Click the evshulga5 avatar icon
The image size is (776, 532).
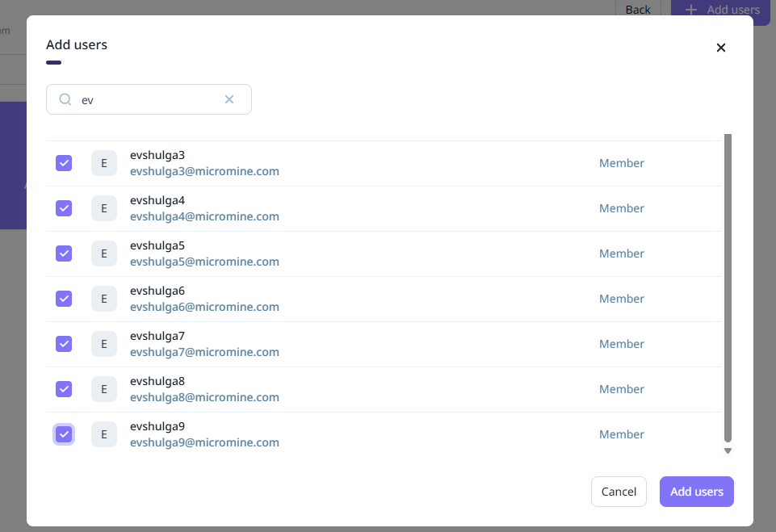103,253
